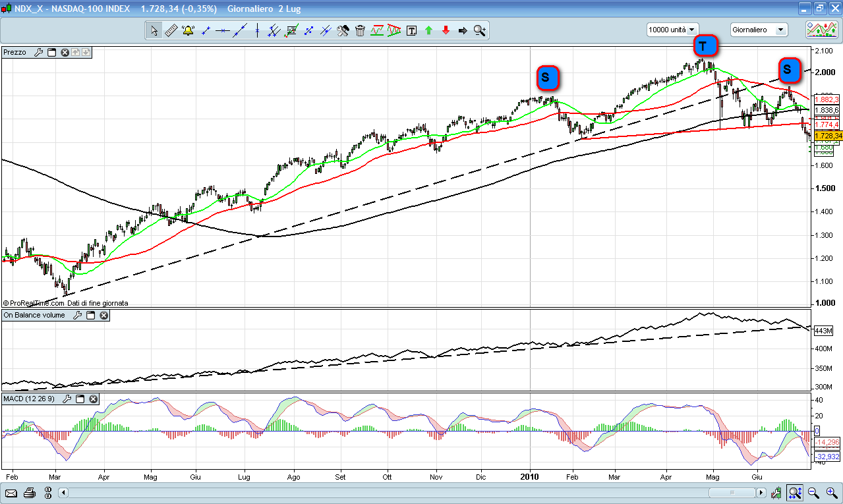Click the zoom out magnifier bottom right

click(814, 492)
